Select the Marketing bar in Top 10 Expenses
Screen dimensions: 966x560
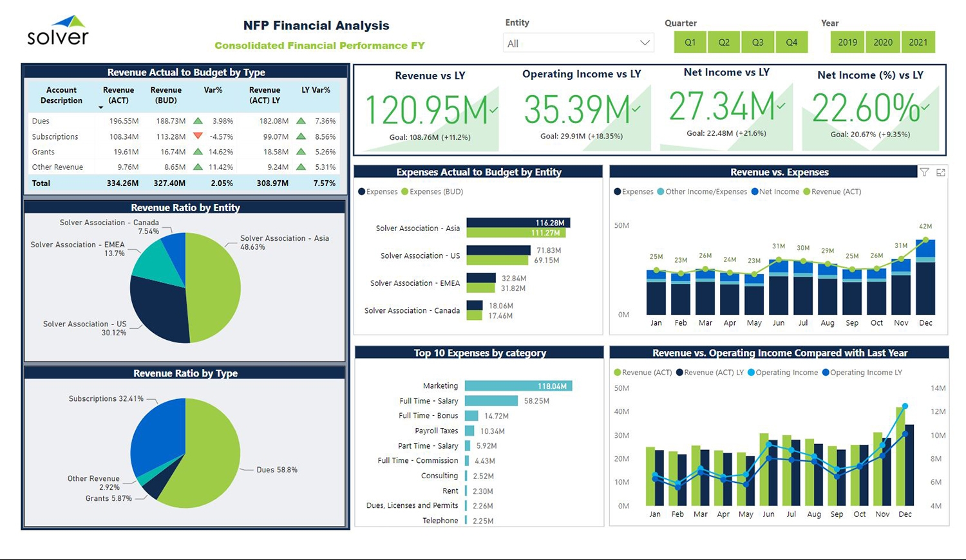[518, 386]
